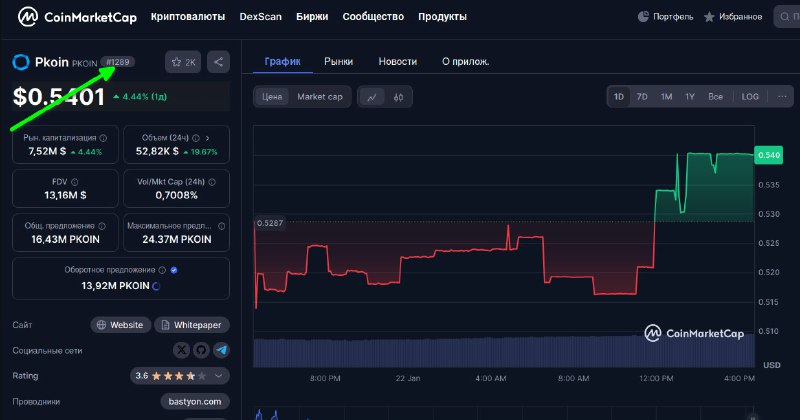Click 16,43M PKOIN total supply
This screenshot has width=800, height=420.
65,239
